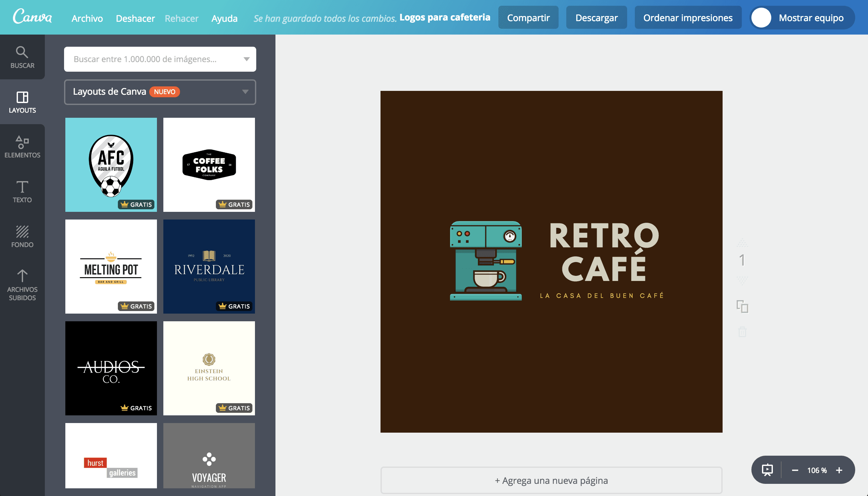Open the search box dropdown arrow
The width and height of the screenshot is (868, 496).
point(247,59)
